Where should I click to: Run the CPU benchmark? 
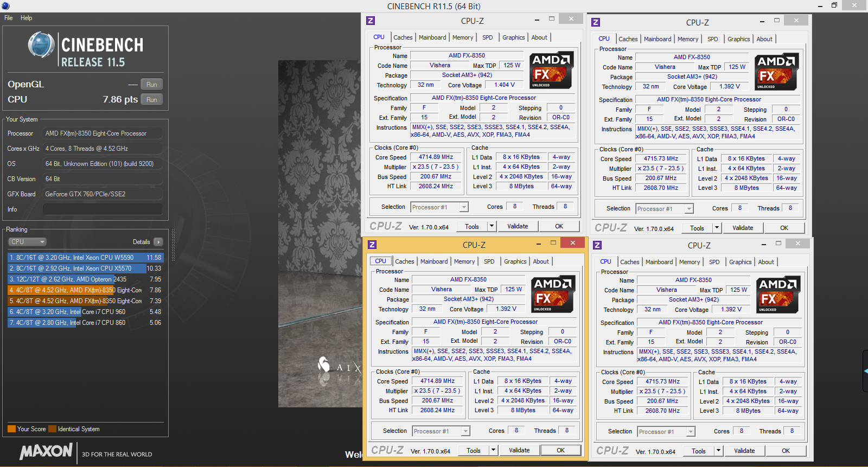[x=152, y=100]
